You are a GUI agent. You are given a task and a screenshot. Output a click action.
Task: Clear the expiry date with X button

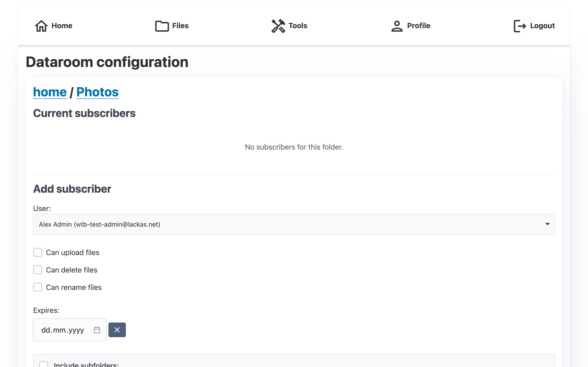click(x=117, y=330)
